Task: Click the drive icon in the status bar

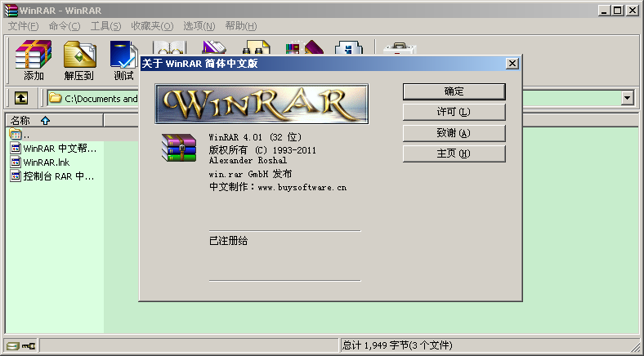Action: (12, 345)
